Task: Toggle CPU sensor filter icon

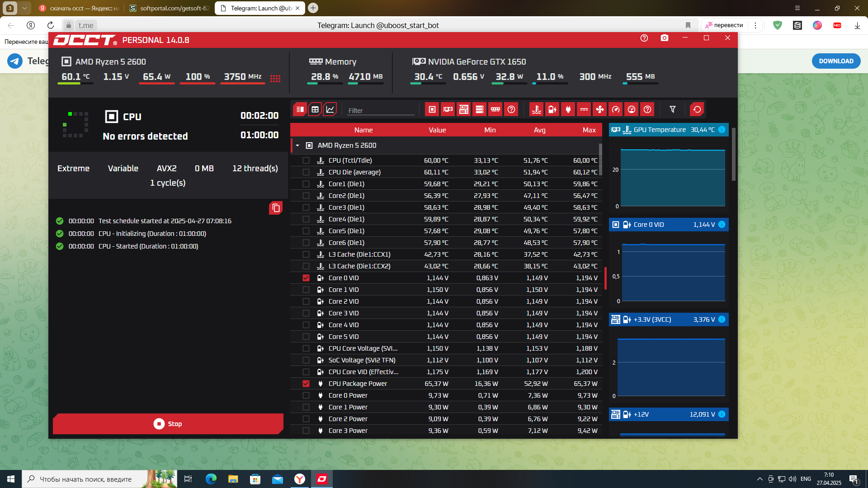Action: point(432,109)
